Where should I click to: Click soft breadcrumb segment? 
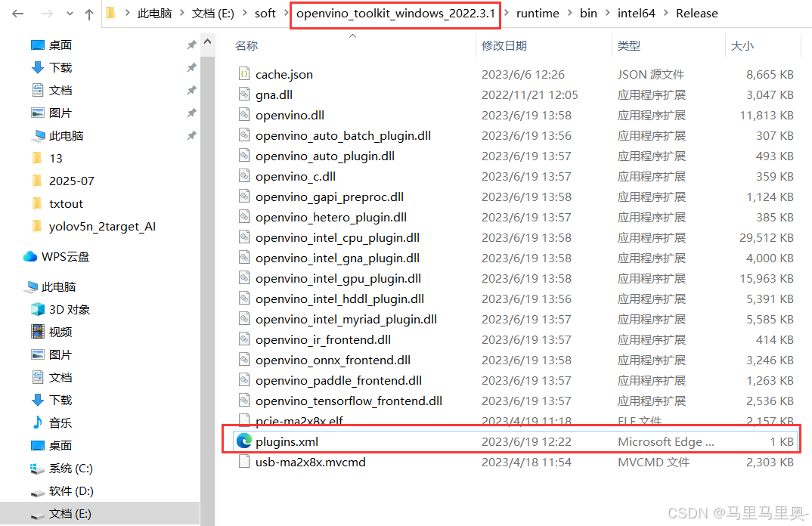tap(265, 14)
